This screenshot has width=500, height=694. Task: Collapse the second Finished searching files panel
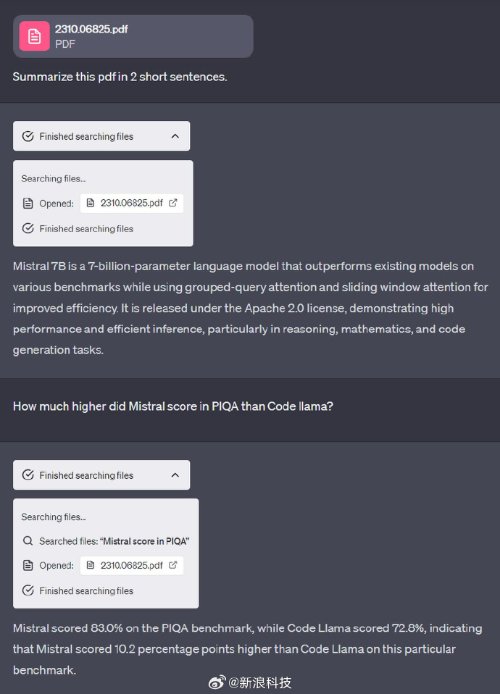(101, 475)
